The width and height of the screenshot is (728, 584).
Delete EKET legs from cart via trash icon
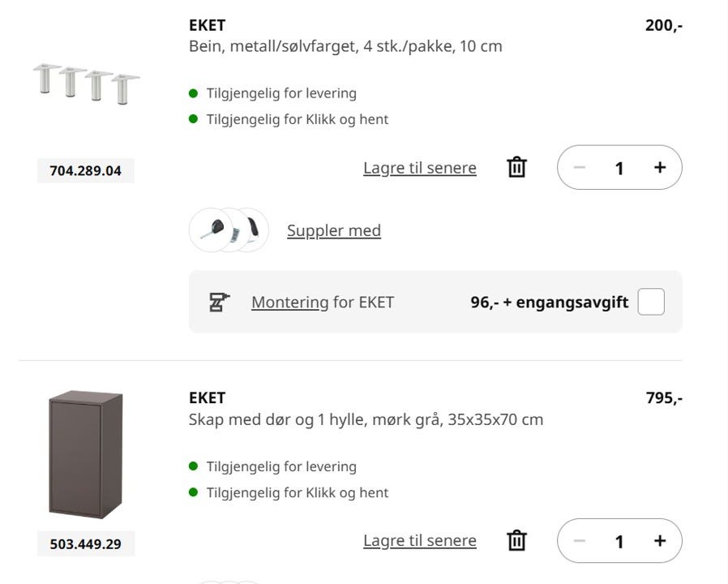point(516,168)
